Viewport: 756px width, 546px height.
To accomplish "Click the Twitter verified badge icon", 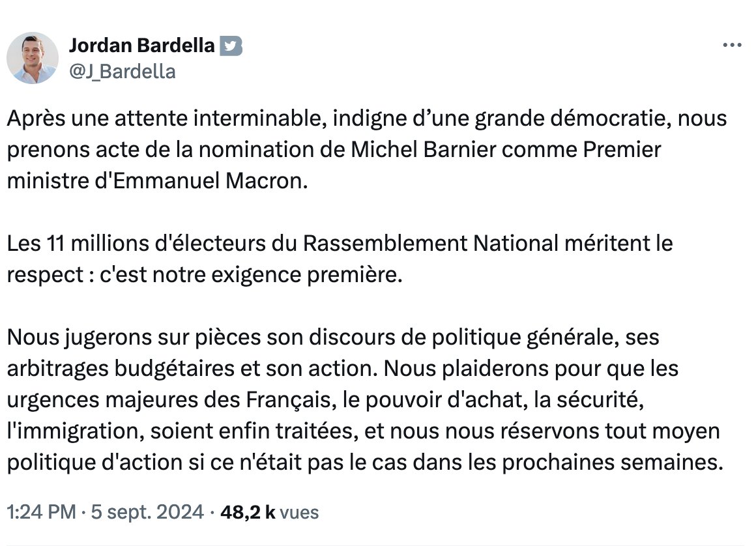I will tap(231, 46).
